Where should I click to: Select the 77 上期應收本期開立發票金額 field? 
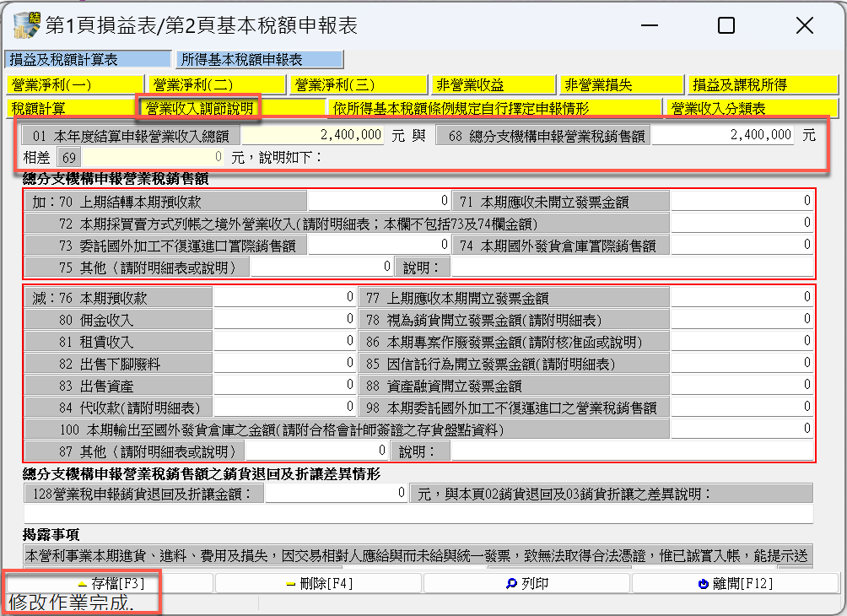pyautogui.click(x=742, y=297)
